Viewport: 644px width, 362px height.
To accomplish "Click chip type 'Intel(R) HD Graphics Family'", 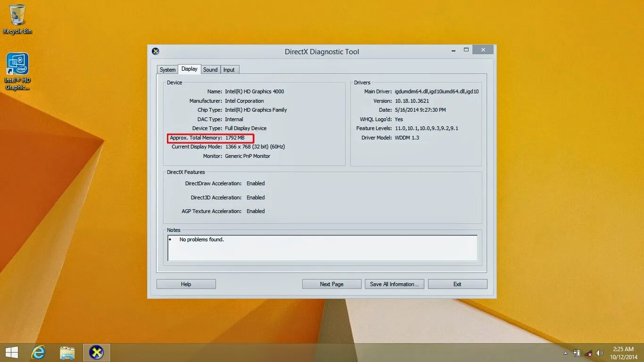I will tap(256, 110).
